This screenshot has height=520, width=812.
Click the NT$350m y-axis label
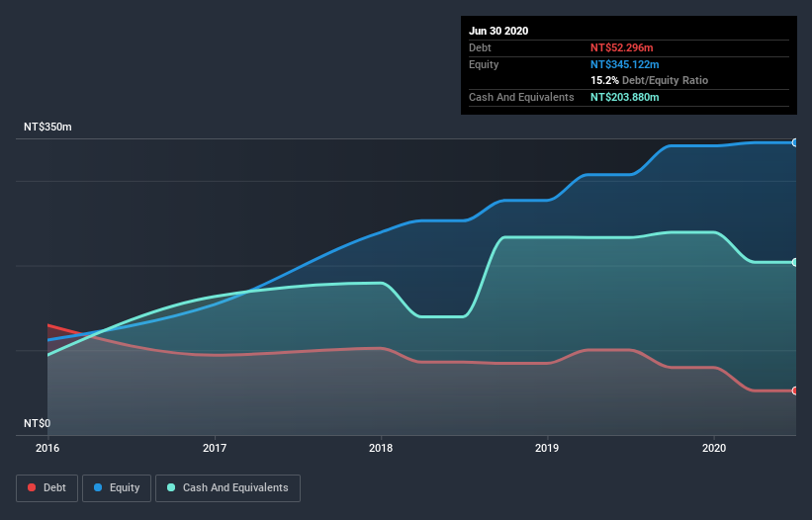pos(47,127)
